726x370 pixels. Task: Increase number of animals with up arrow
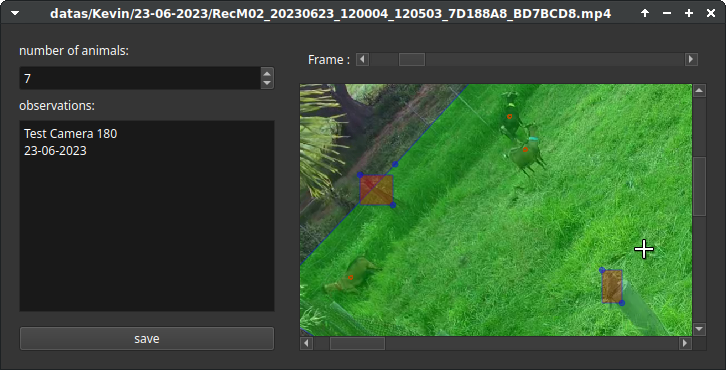coord(267,73)
